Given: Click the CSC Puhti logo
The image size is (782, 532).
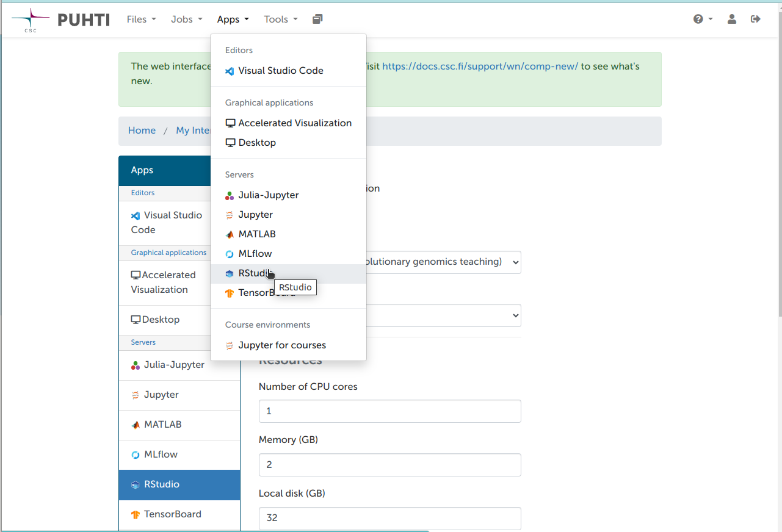Looking at the screenshot, I should point(60,20).
